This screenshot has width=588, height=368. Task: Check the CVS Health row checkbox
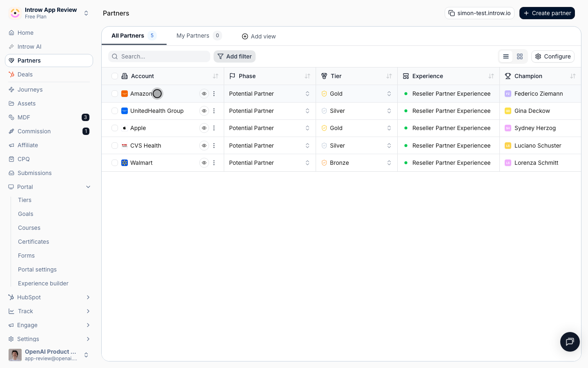[115, 146]
